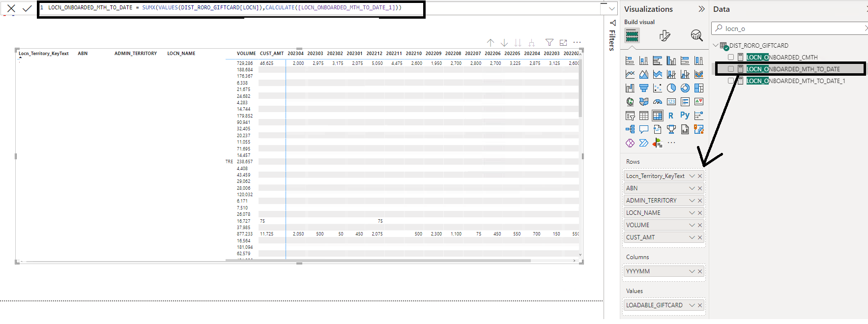Select Funnel visual

[644, 88]
